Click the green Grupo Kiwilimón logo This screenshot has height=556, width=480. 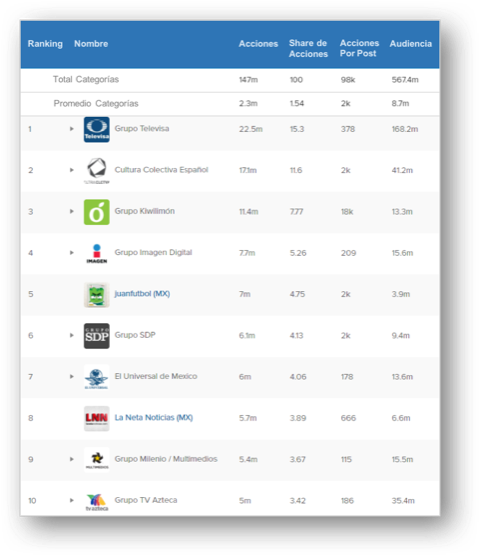[x=96, y=212]
